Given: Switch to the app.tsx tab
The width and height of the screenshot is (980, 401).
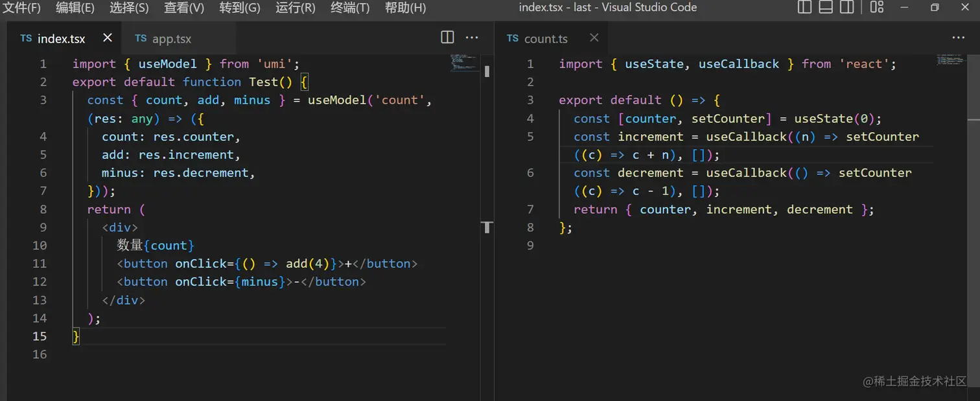Looking at the screenshot, I should [x=171, y=39].
